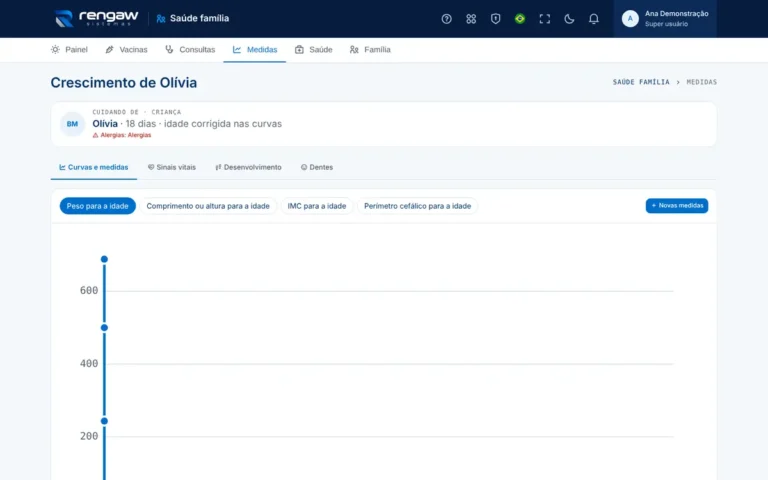
Task: Open the Saúde menu item
Action: 313,49
